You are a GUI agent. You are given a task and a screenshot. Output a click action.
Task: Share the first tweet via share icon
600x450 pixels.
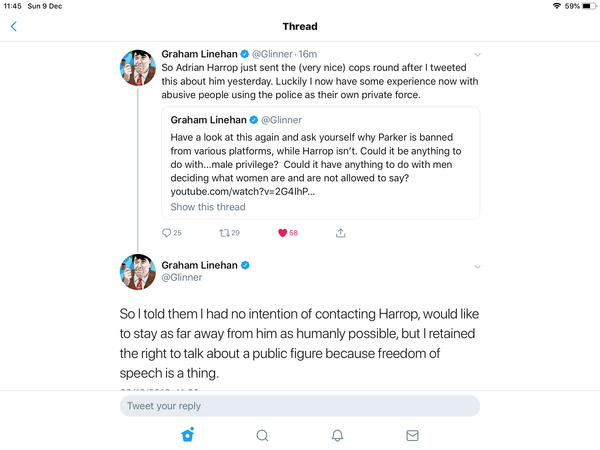340,232
